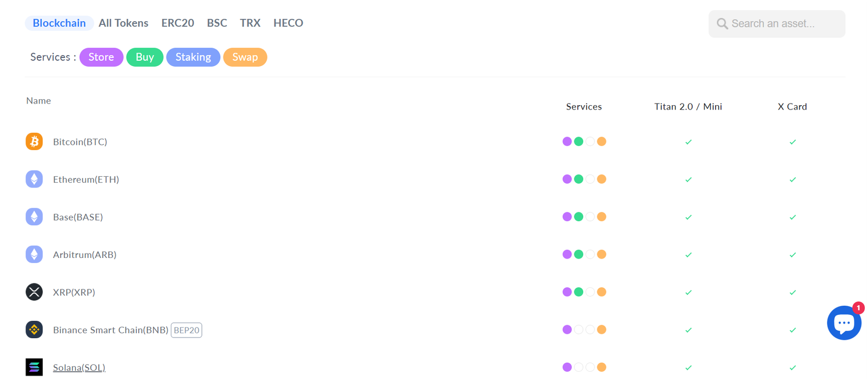Click the Ethereum(ETH) name
The height and width of the screenshot is (381, 868).
tap(86, 179)
